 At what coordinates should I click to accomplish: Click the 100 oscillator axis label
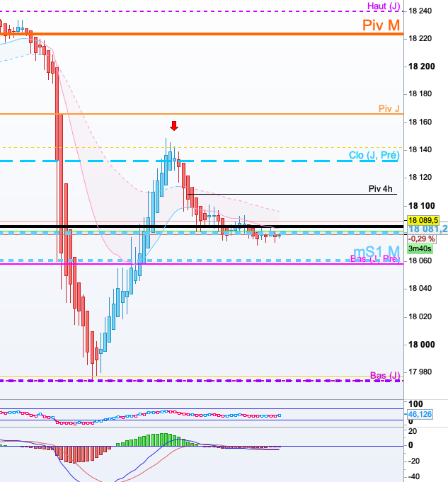click(x=415, y=403)
